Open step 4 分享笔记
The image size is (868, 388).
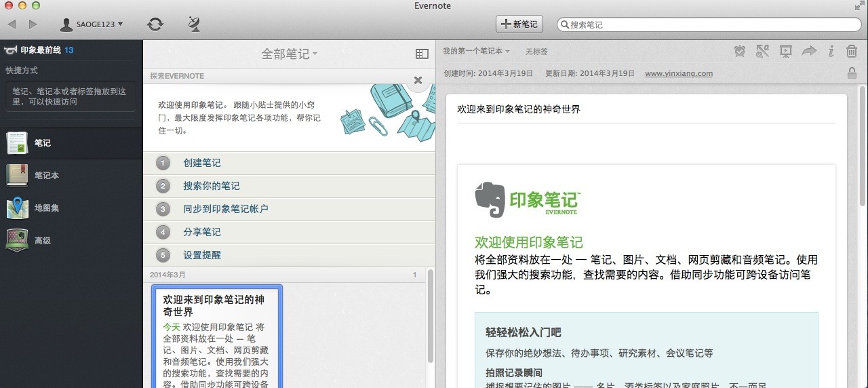tap(289, 232)
